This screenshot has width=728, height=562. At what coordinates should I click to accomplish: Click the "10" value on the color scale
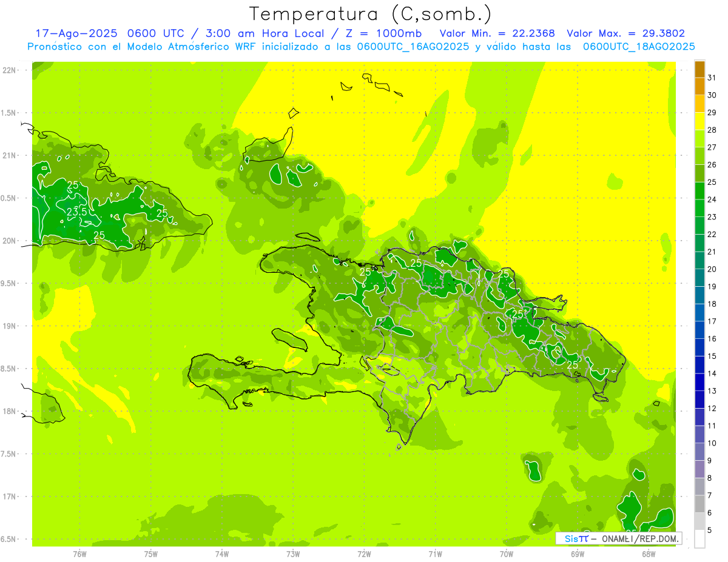[712, 443]
